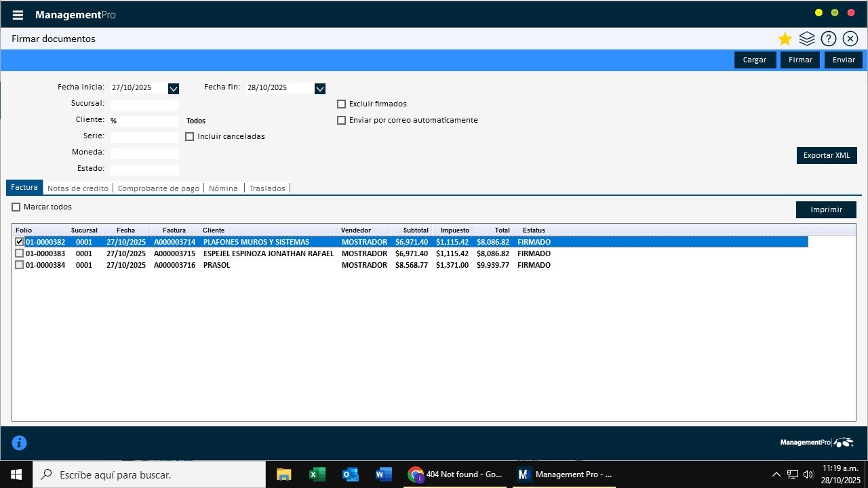
Task: Open the hamburger main menu
Action: [18, 15]
